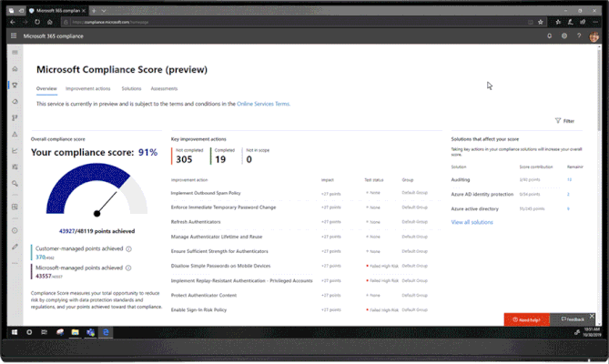Open the browser favorites hub icon
Image resolution: width=609 pixels, height=364 pixels.
point(558,22)
